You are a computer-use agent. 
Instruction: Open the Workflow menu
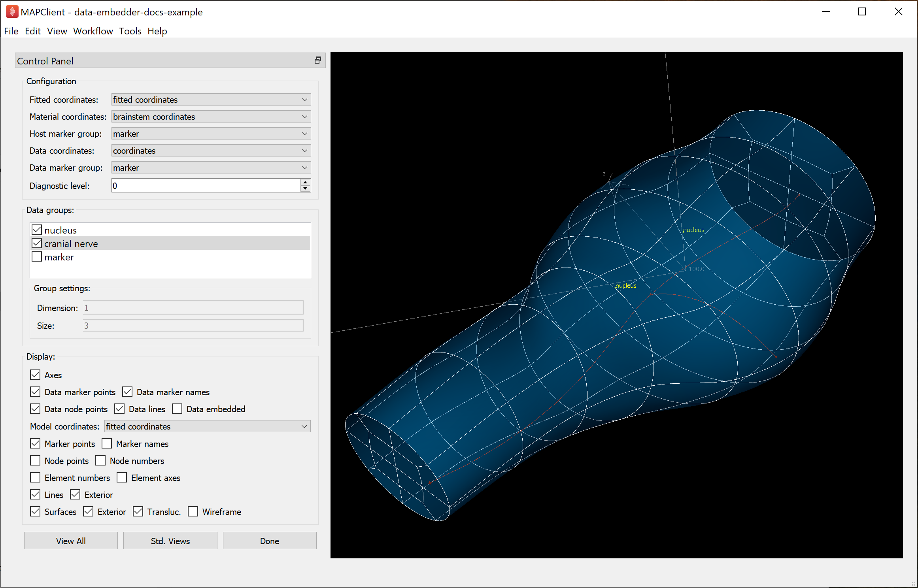93,31
